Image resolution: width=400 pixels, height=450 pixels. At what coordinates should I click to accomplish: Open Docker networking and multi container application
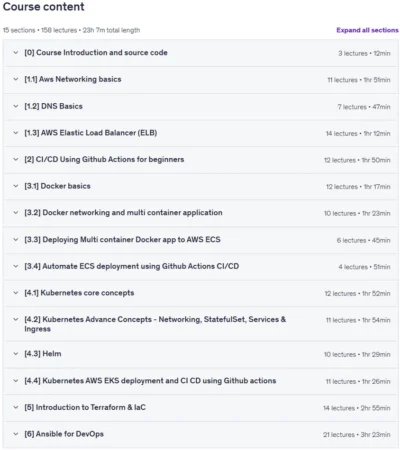[x=201, y=213]
